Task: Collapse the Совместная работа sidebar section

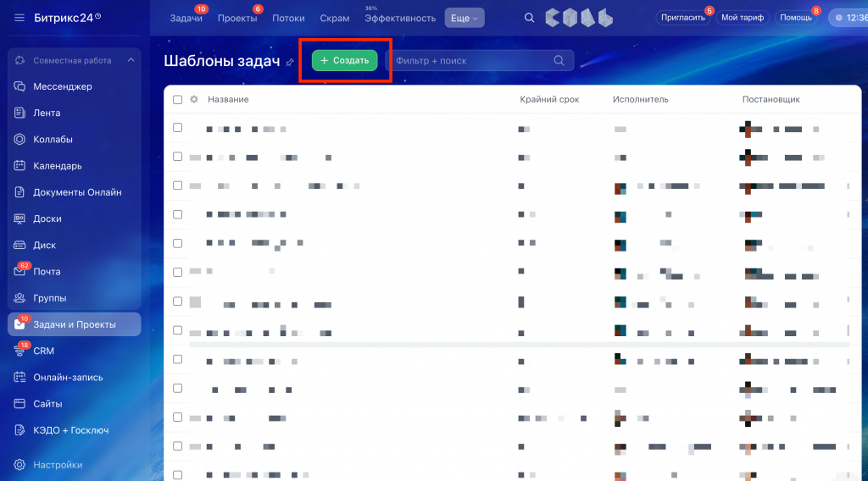Action: pyautogui.click(x=131, y=61)
